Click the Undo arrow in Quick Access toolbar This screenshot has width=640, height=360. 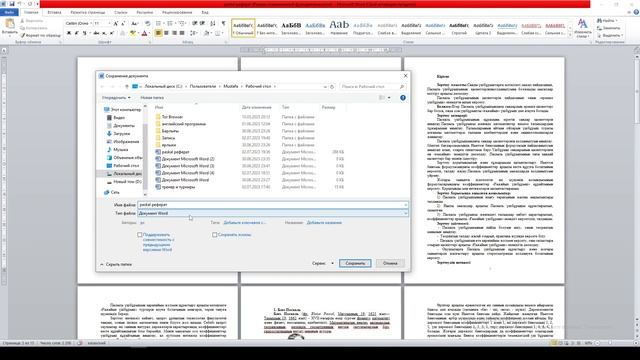coord(19,4)
